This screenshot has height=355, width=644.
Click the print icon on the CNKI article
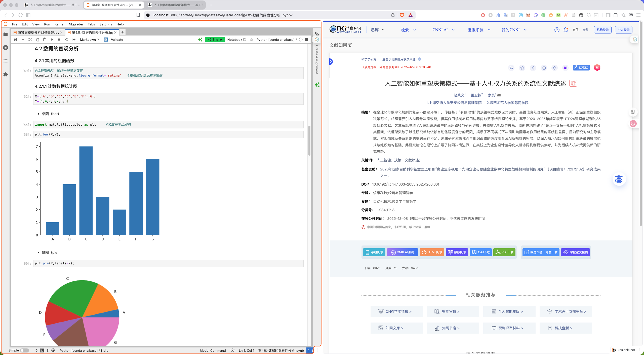tap(544, 68)
